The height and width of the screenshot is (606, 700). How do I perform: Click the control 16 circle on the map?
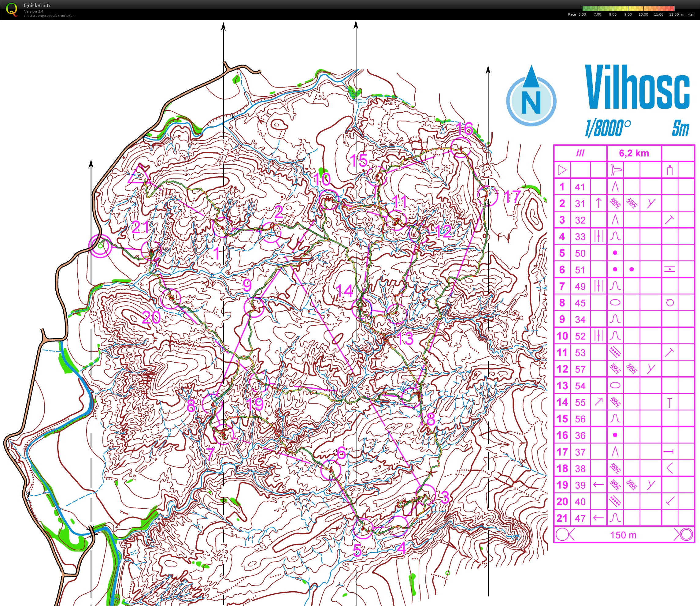(x=461, y=148)
